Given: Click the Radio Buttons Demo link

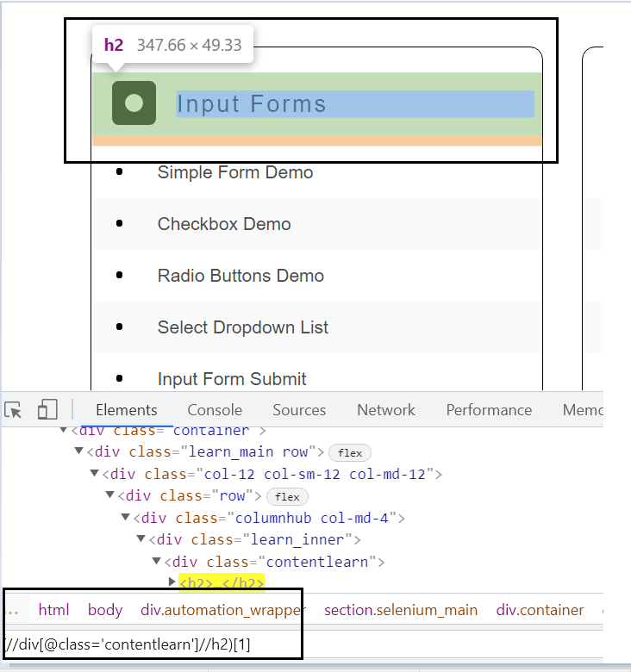Looking at the screenshot, I should point(241,276).
